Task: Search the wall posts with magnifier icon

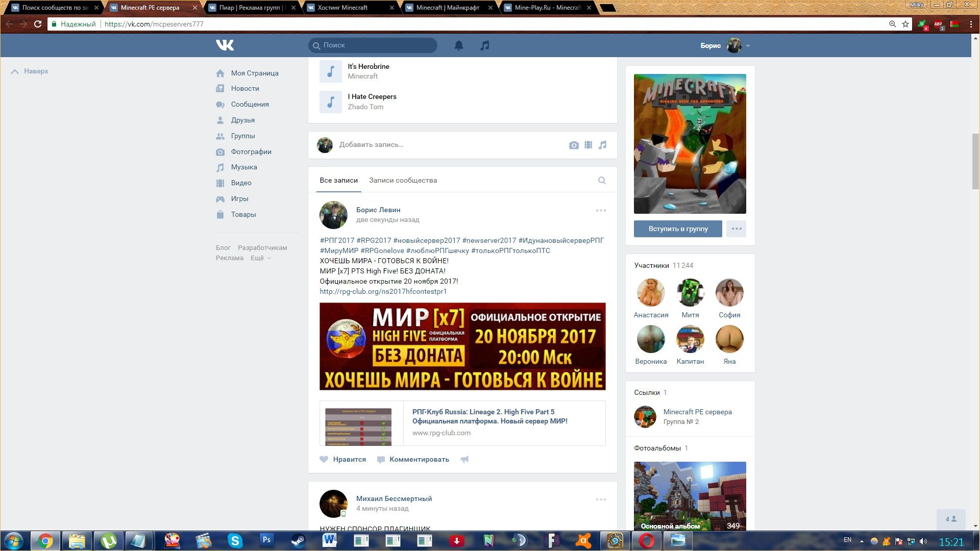Action: tap(602, 180)
